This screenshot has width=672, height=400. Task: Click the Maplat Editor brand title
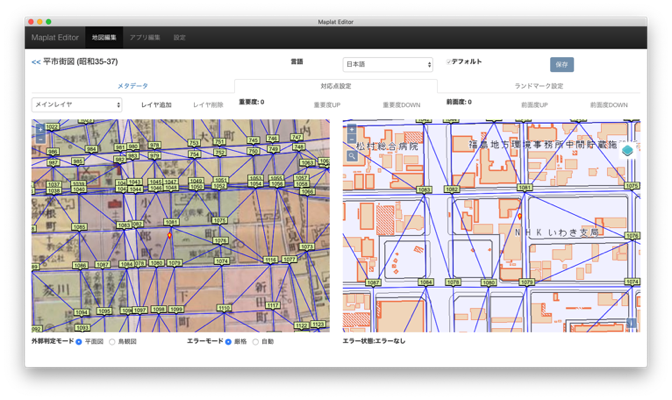tap(55, 38)
